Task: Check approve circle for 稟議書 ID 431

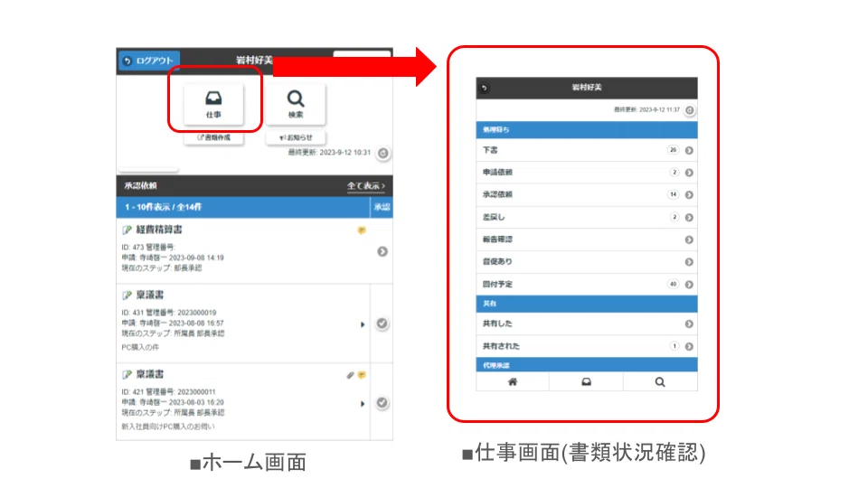Action: 382,324
